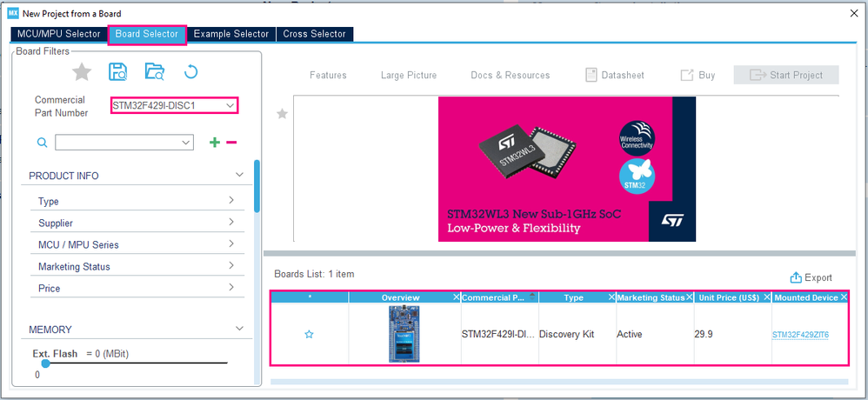Click the reset filters circular arrow icon
The image size is (868, 400).
click(190, 72)
